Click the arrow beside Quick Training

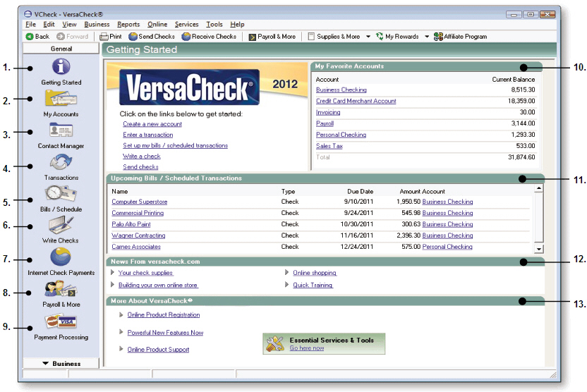tap(286, 285)
